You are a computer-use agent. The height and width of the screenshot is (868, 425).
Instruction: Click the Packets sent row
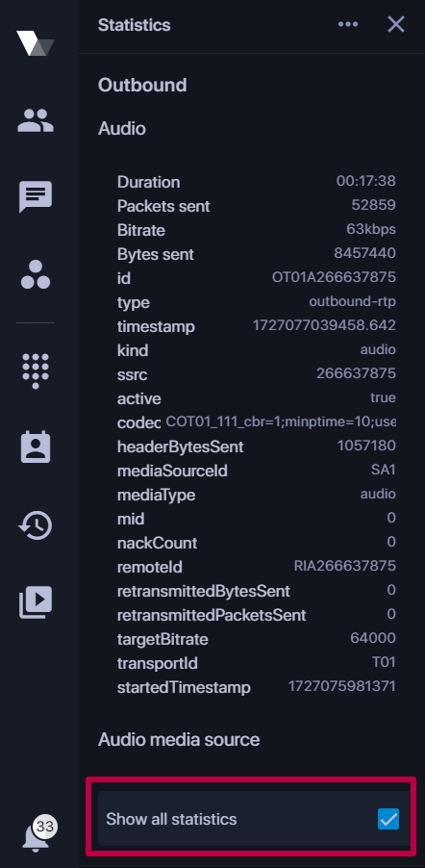click(x=256, y=206)
